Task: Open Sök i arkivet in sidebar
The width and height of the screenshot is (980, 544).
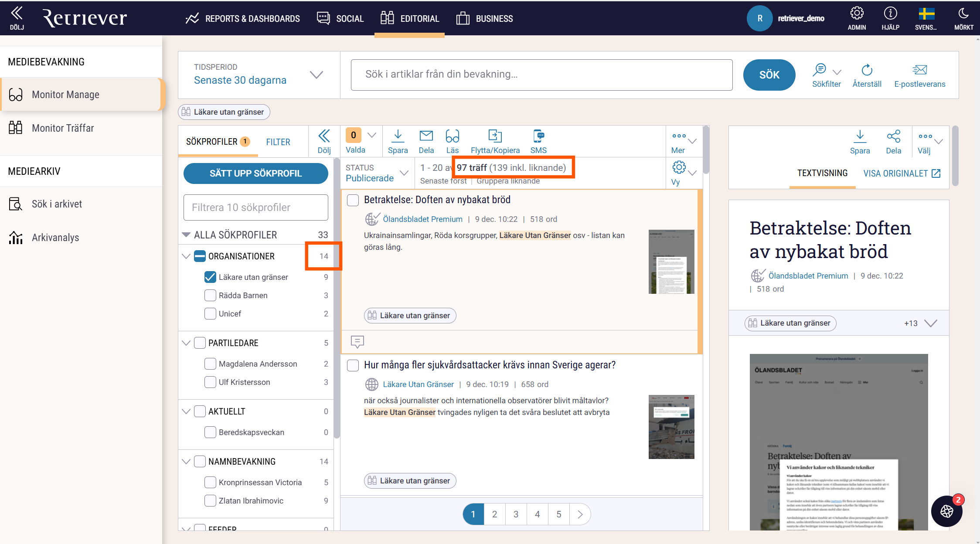Action: pyautogui.click(x=57, y=204)
